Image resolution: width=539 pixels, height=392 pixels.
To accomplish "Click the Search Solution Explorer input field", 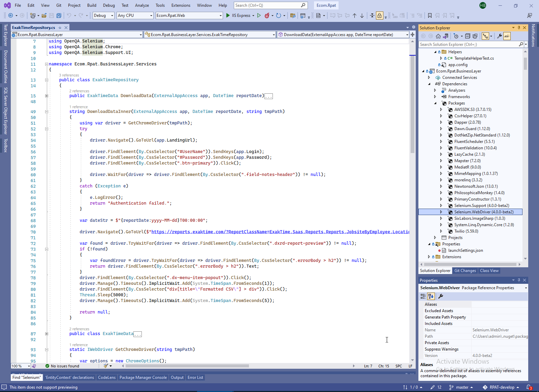I will [x=468, y=44].
